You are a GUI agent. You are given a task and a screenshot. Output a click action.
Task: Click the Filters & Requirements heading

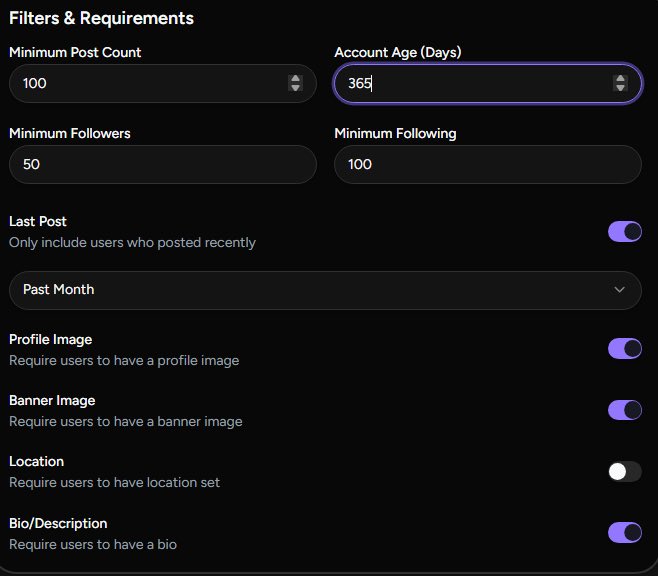101,18
